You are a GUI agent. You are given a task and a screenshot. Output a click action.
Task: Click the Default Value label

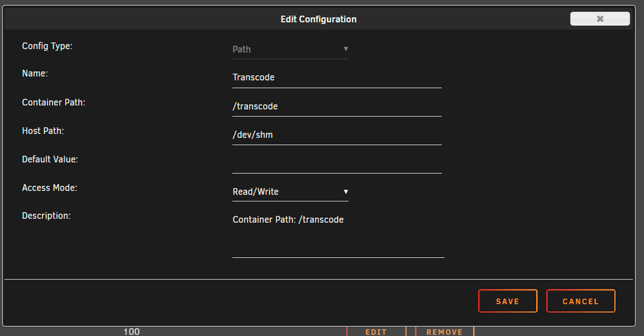[50, 159]
